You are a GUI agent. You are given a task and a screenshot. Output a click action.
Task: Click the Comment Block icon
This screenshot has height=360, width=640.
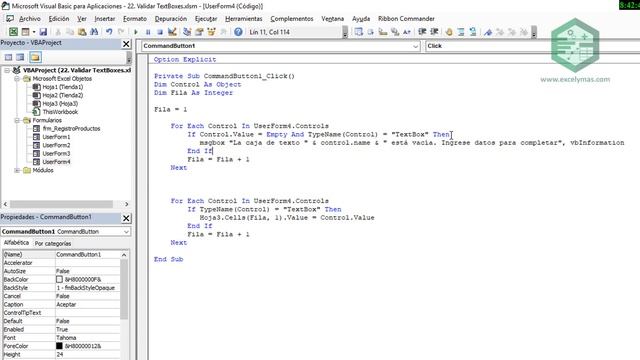tap(461, 32)
